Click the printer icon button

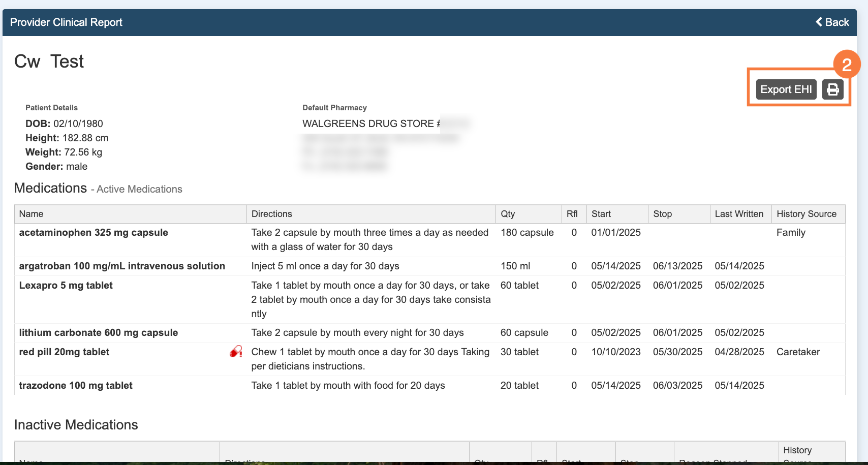pyautogui.click(x=832, y=89)
